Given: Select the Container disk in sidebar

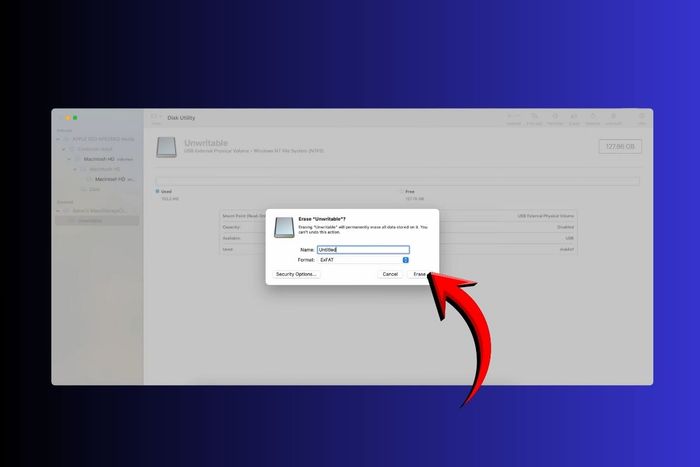Looking at the screenshot, I should (x=97, y=149).
